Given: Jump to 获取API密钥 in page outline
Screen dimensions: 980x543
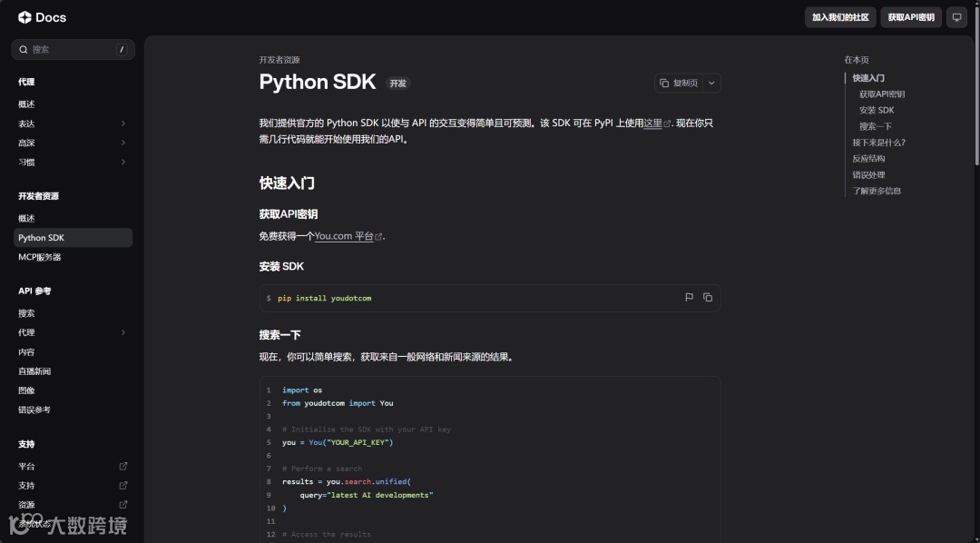Looking at the screenshot, I should tap(882, 94).
